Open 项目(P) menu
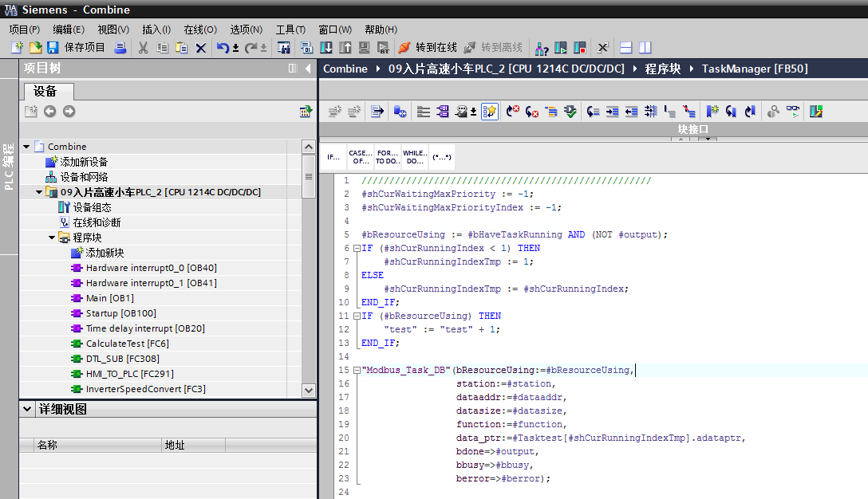Image resolution: width=868 pixels, height=499 pixels. [25, 29]
